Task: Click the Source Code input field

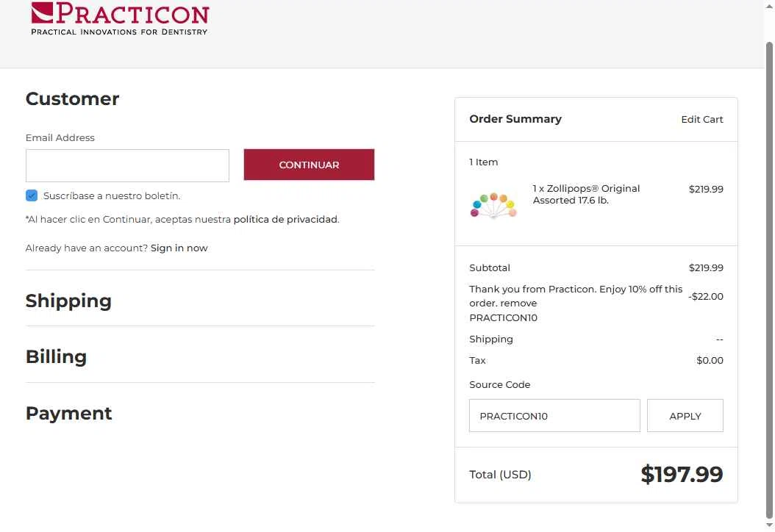Action: (x=554, y=416)
